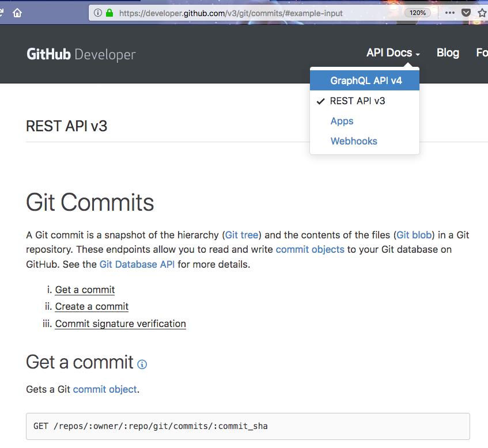Bookmark this page with the star
This screenshot has width=488, height=448.
482,13
